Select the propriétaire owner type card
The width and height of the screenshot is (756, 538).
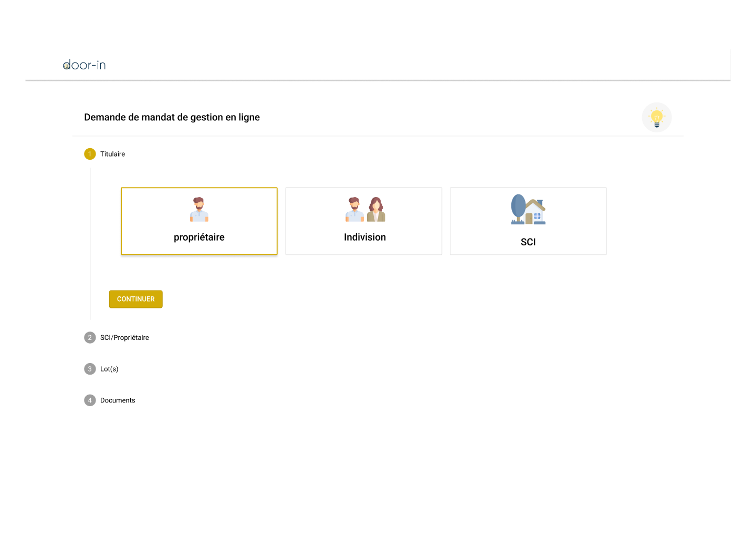(199, 221)
